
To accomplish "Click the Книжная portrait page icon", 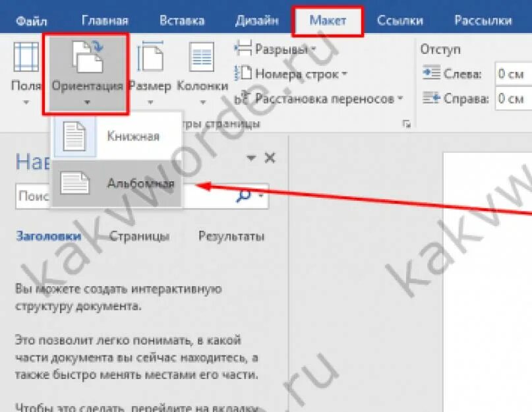I will coord(74,136).
